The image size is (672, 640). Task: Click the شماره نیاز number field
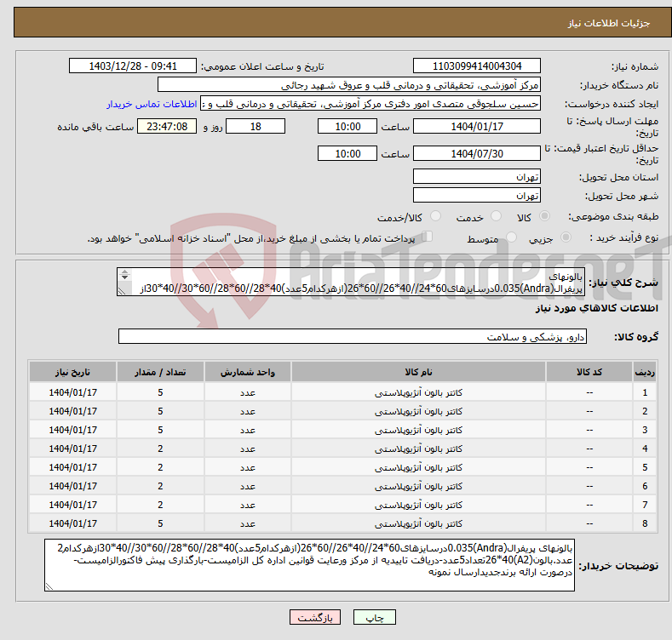(476, 66)
